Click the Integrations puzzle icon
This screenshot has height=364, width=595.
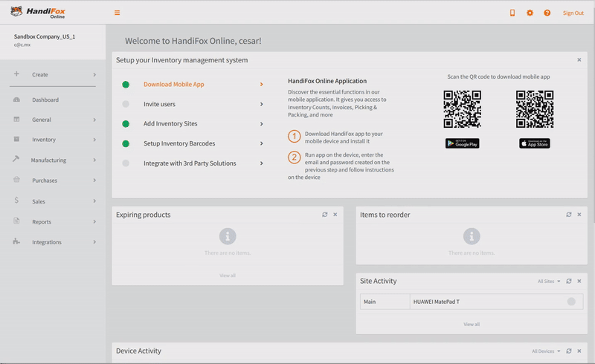[16, 241]
